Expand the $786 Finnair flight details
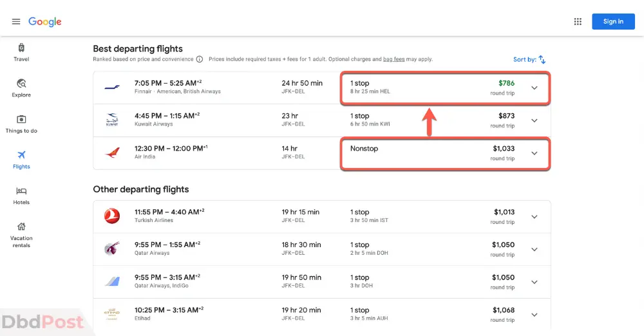This screenshot has width=644, height=336. (x=535, y=88)
